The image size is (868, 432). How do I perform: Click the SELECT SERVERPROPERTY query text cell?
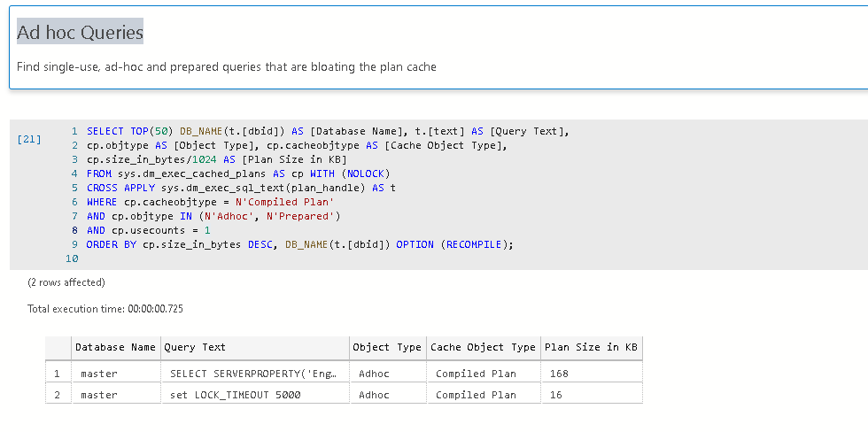[x=253, y=374]
